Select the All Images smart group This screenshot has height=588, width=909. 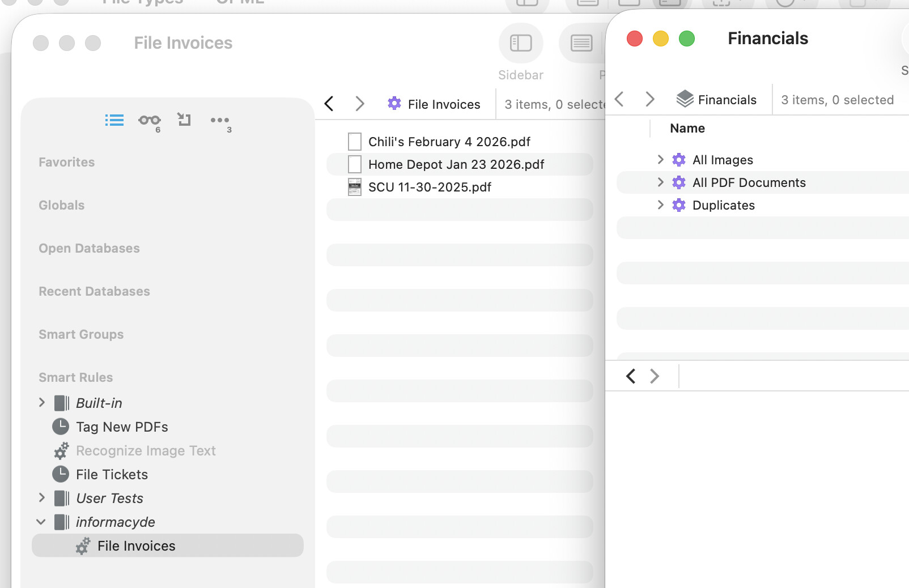(723, 160)
